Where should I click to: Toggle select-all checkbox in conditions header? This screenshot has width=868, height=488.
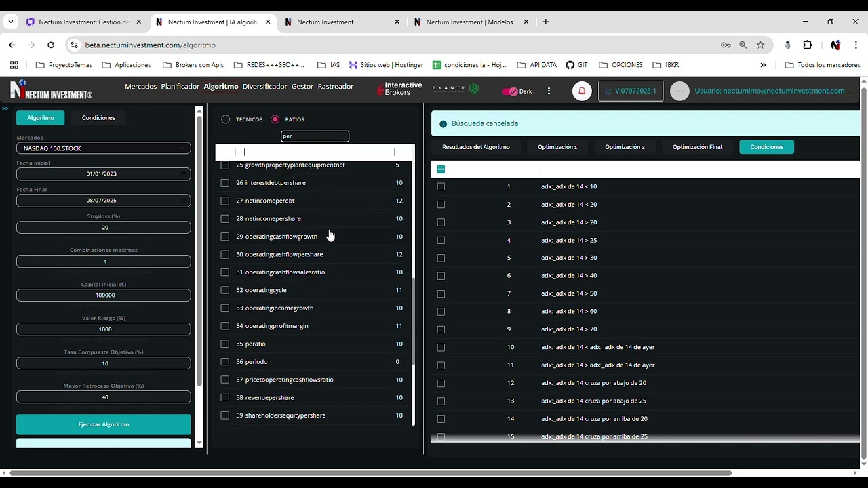click(441, 169)
